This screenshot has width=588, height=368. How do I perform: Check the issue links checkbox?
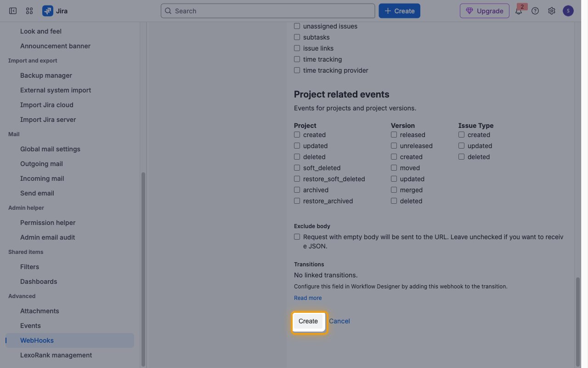[297, 48]
